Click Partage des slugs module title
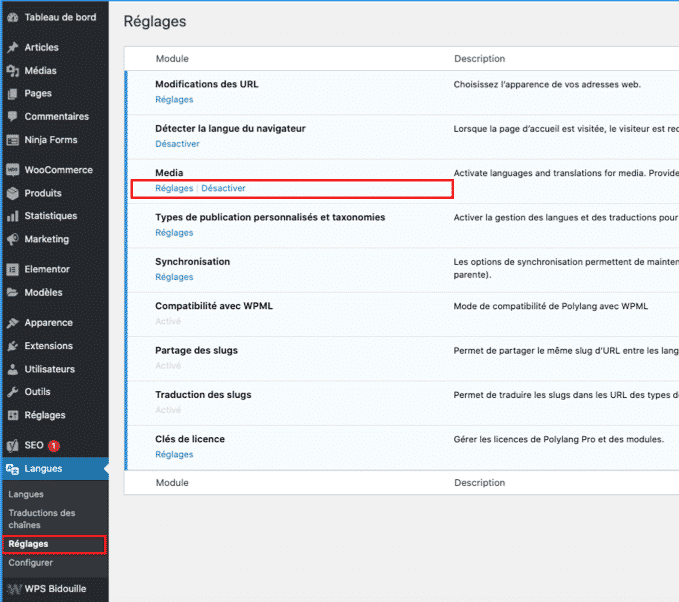 tap(197, 350)
